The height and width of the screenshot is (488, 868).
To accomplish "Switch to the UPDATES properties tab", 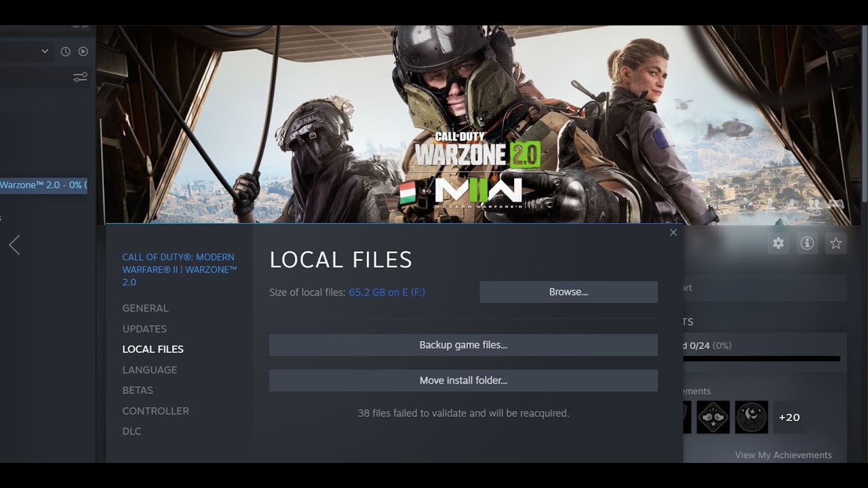I will 144,329.
